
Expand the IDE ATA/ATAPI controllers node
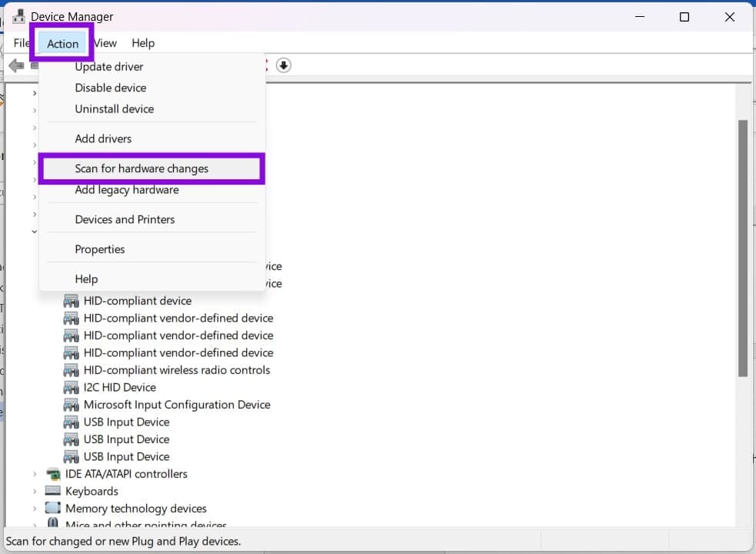click(35, 475)
